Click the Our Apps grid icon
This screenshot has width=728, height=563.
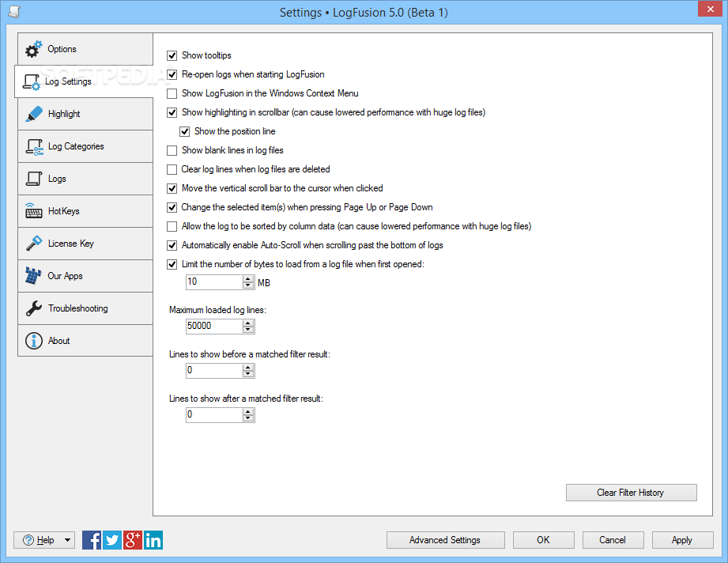(x=33, y=275)
